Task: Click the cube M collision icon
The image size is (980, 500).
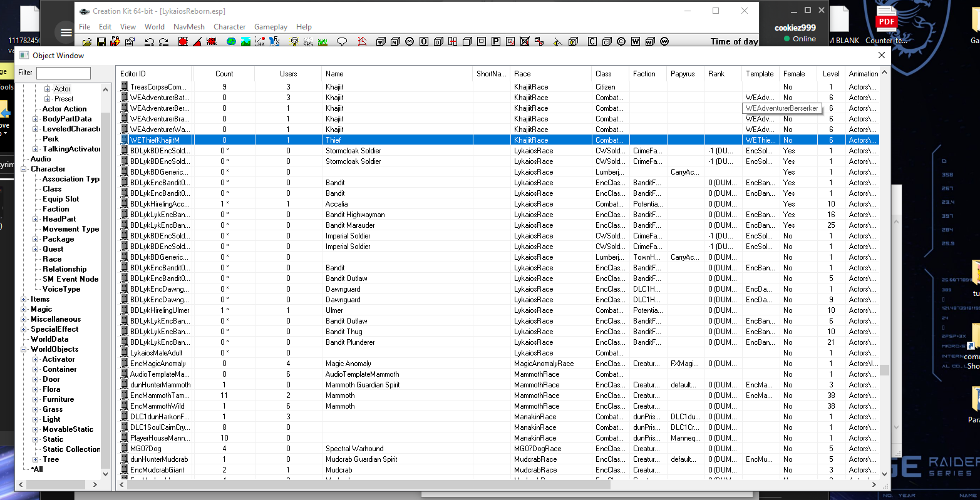Action: pyautogui.click(x=395, y=42)
